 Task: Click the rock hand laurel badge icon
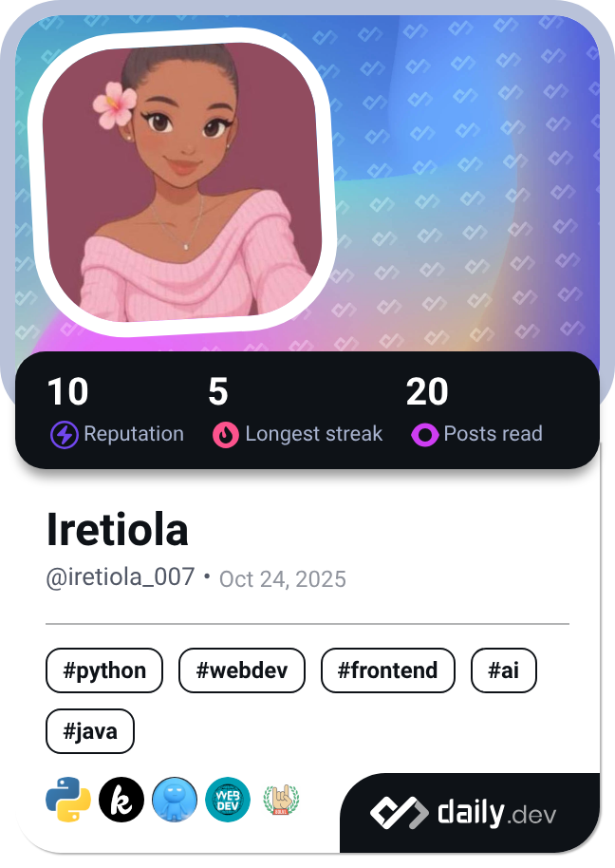pos(281,800)
